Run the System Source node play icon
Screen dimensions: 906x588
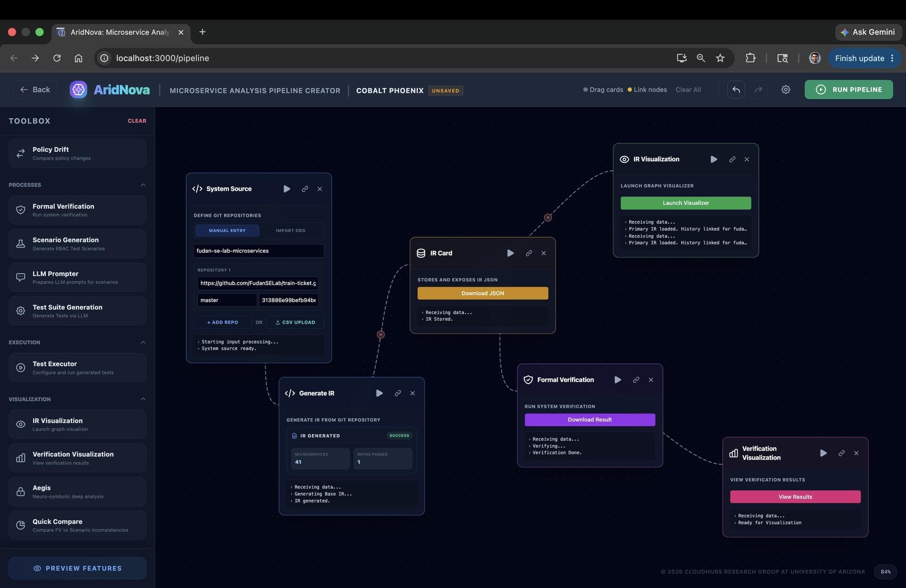click(x=286, y=189)
